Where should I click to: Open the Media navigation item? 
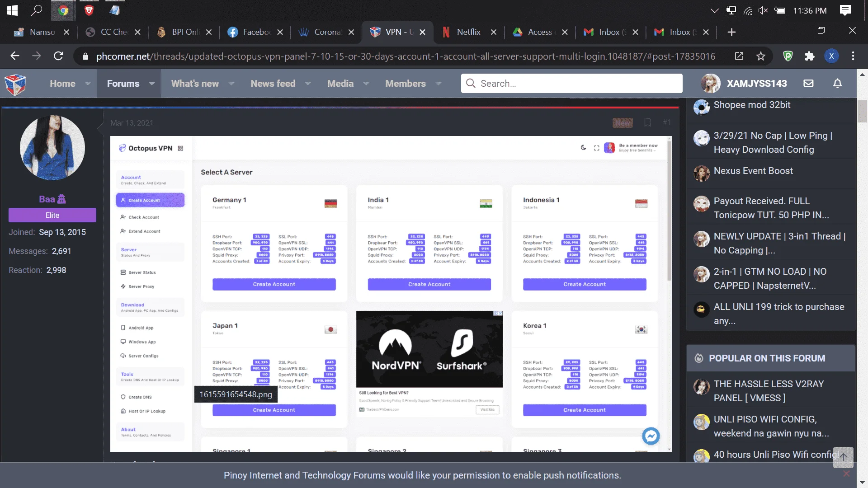tap(340, 84)
